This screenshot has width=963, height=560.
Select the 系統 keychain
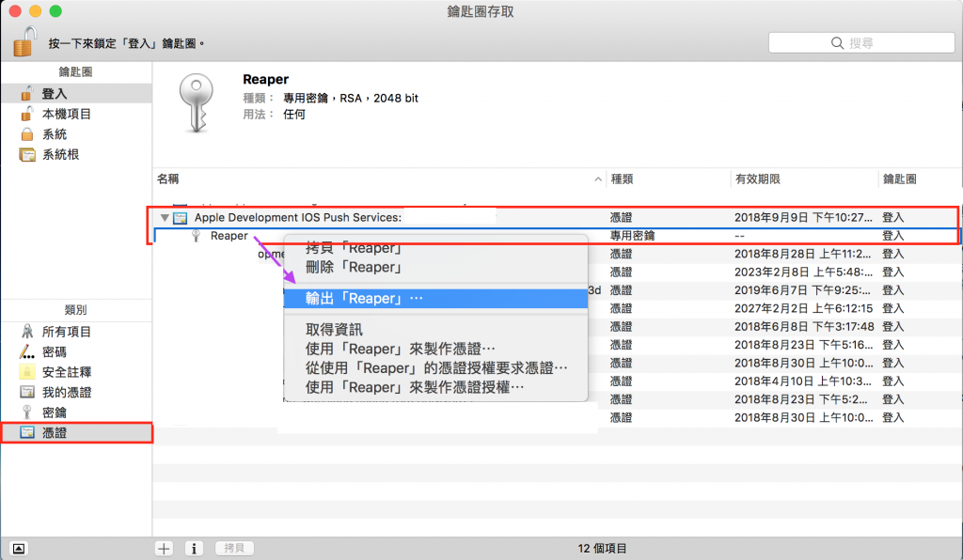[x=76, y=133]
